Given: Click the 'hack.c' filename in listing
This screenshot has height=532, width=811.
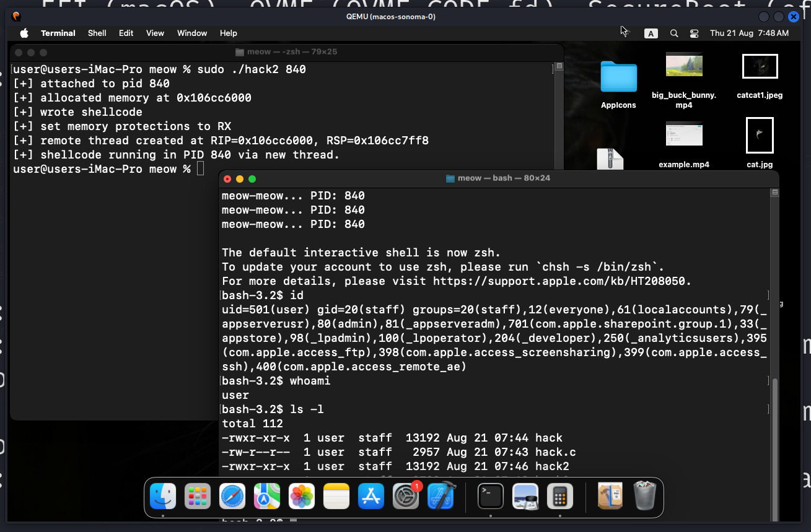Looking at the screenshot, I should click(556, 452).
